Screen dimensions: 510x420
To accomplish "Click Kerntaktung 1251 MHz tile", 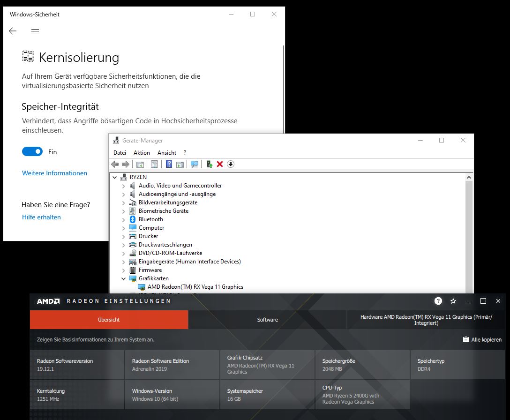I will pos(77,395).
